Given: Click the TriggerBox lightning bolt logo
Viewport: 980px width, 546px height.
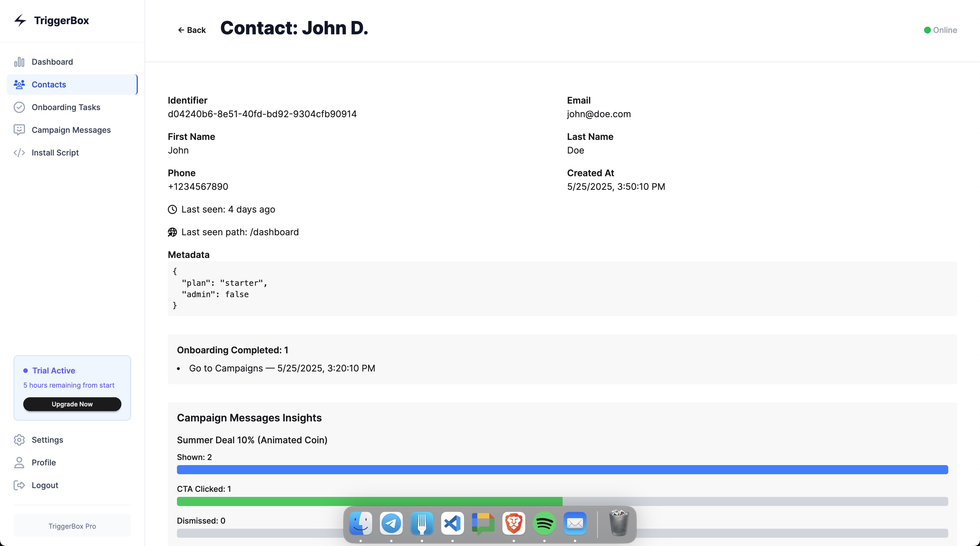Looking at the screenshot, I should pyautogui.click(x=20, y=20).
